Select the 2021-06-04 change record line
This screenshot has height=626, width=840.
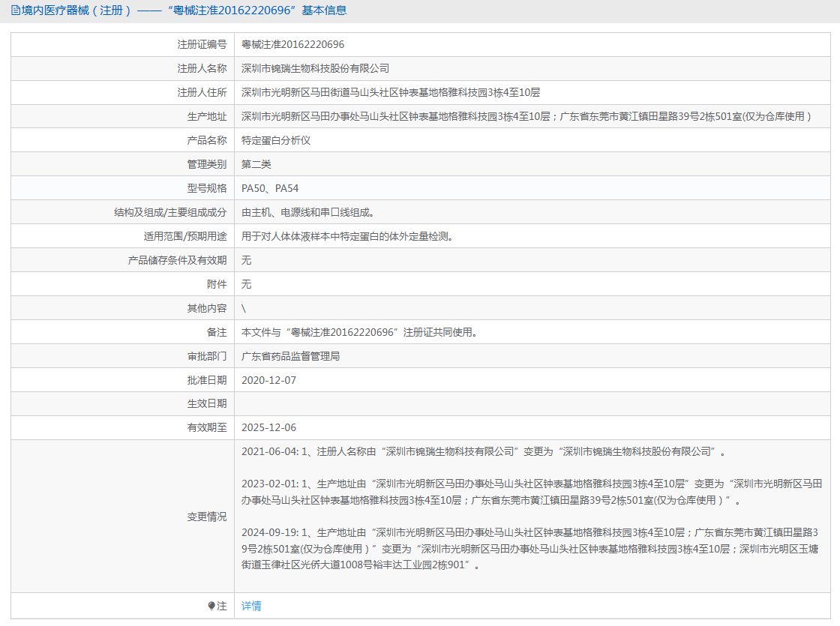[x=484, y=452]
